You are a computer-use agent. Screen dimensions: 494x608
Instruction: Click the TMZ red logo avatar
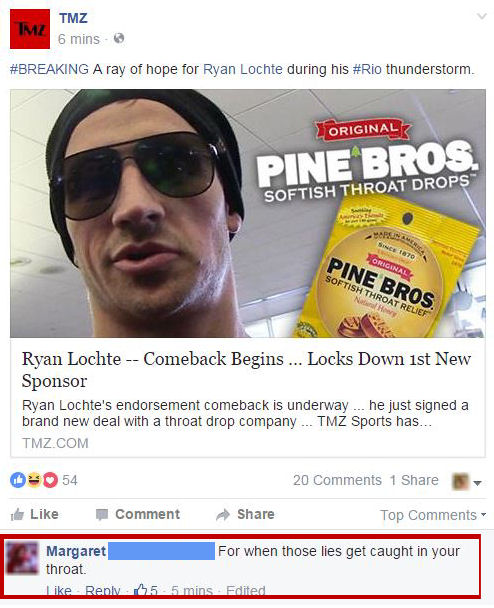pyautogui.click(x=30, y=29)
